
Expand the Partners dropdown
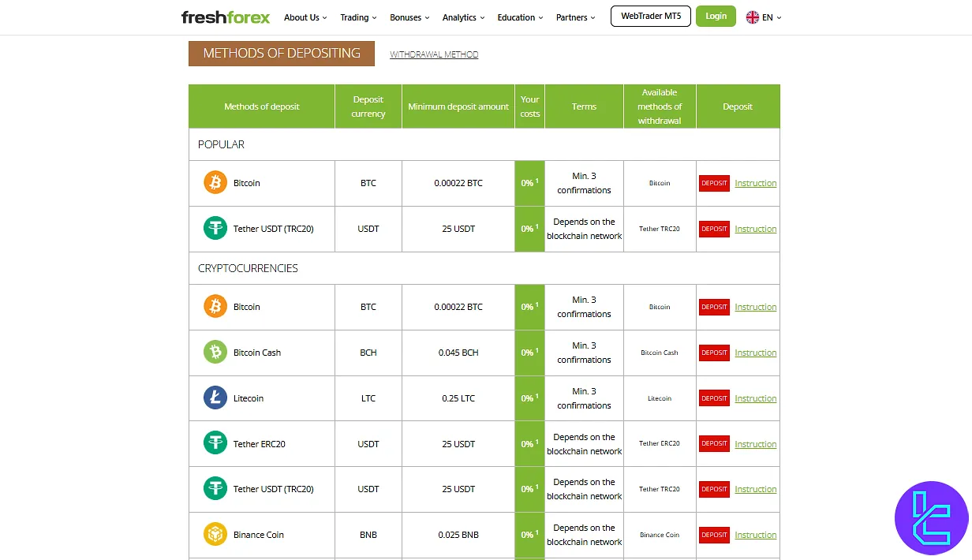click(575, 17)
